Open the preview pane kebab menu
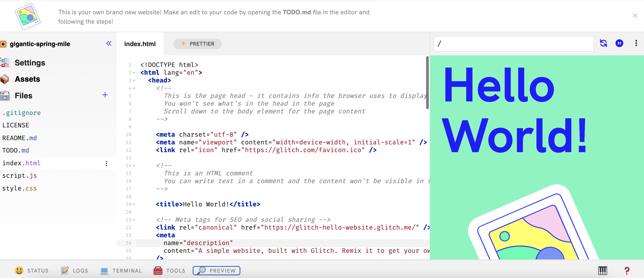This screenshot has height=278, width=644. pyautogui.click(x=636, y=43)
